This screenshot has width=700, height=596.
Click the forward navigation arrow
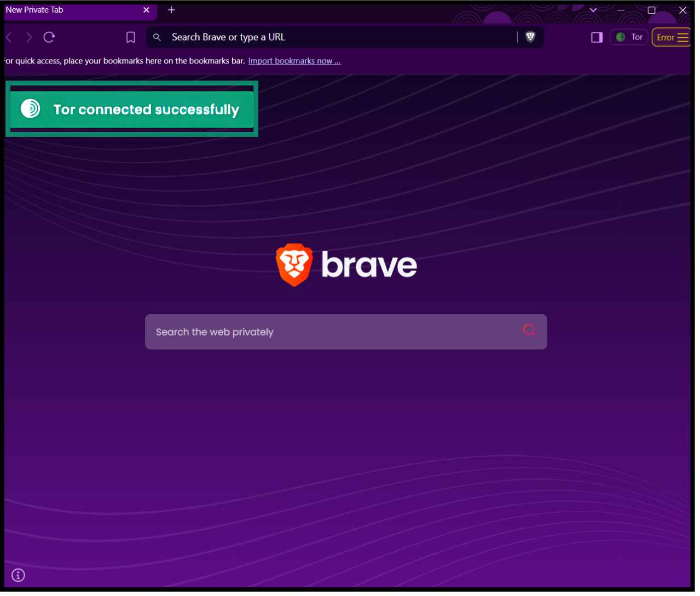point(29,37)
